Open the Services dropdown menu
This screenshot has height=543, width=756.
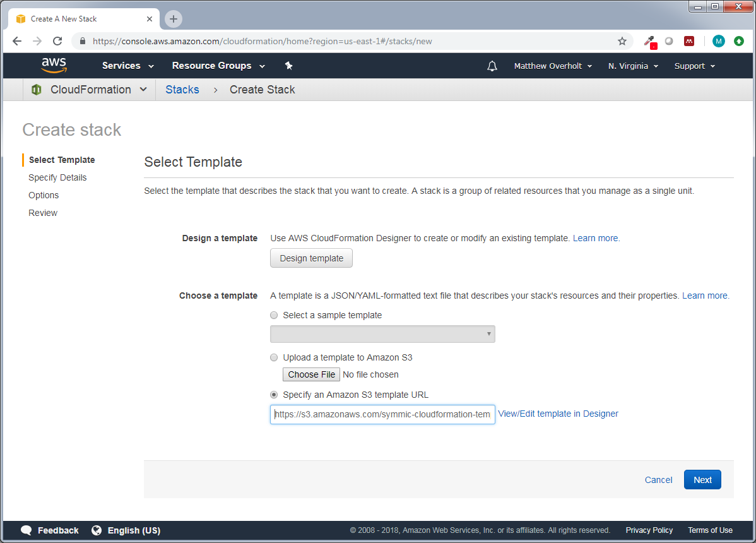point(127,66)
